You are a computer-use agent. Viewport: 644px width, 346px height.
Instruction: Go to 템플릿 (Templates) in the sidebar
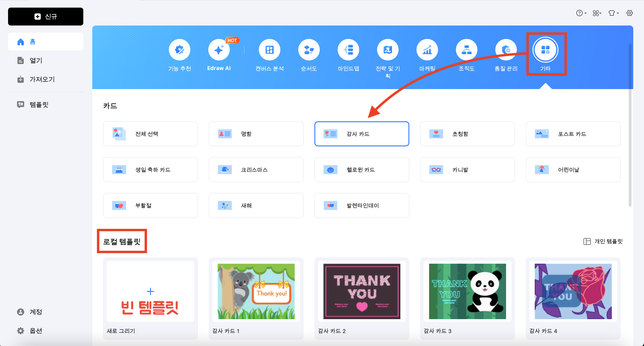pos(45,105)
